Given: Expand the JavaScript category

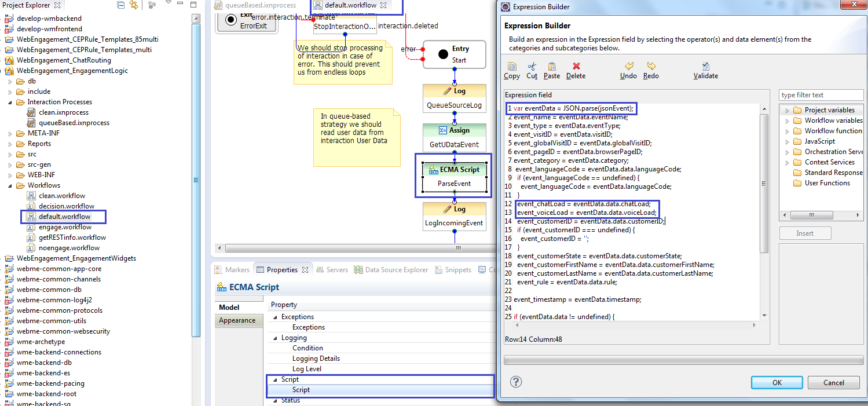Looking at the screenshot, I should [787, 142].
